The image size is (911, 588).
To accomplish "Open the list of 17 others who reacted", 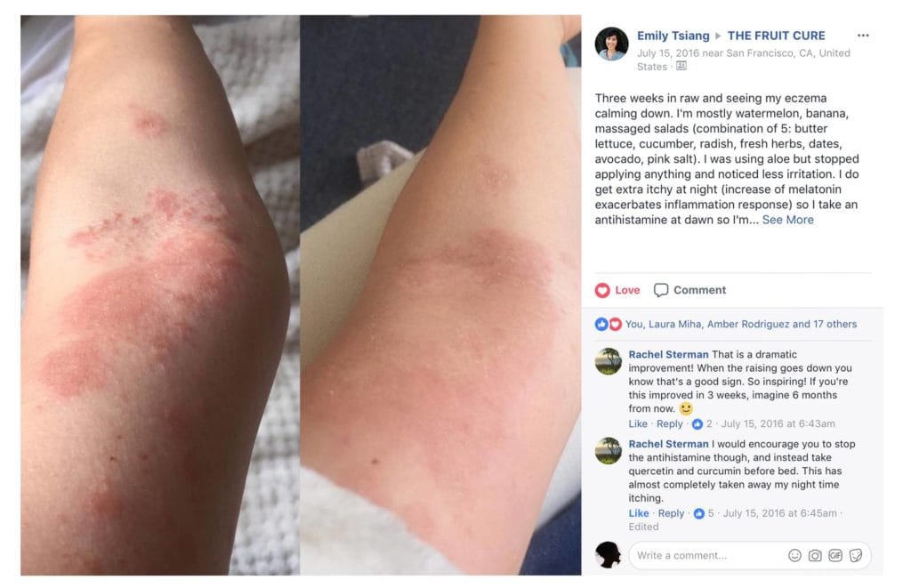I will [x=834, y=324].
